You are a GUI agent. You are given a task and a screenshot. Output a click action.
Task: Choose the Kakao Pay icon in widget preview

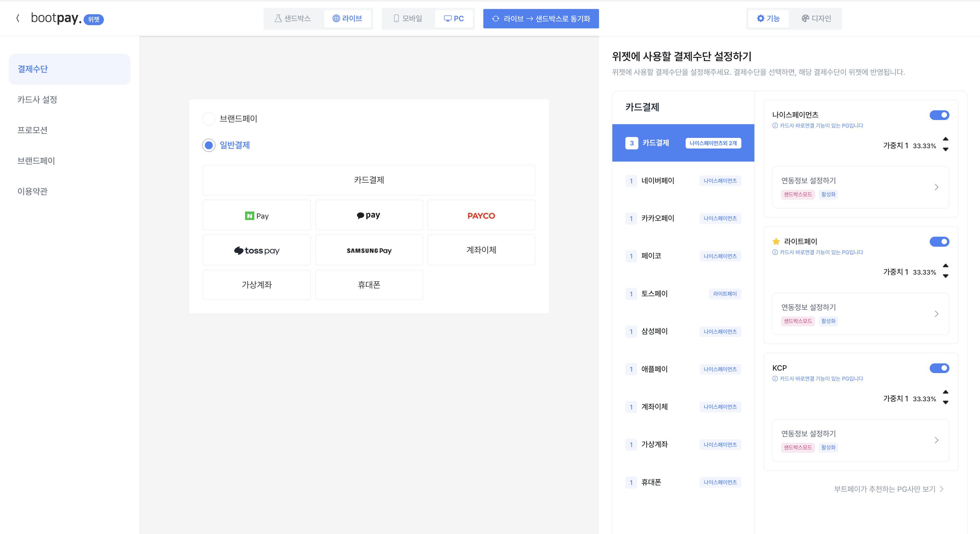coord(369,215)
